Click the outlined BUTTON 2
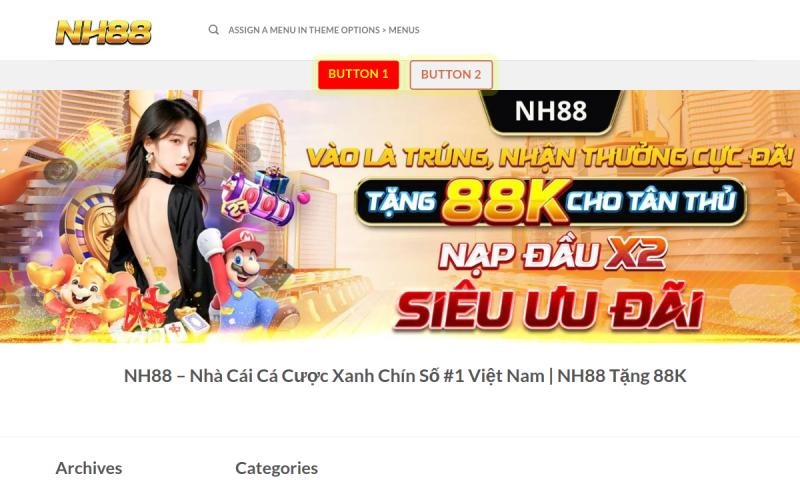Viewport: 800px width, 480px height. pos(451,74)
